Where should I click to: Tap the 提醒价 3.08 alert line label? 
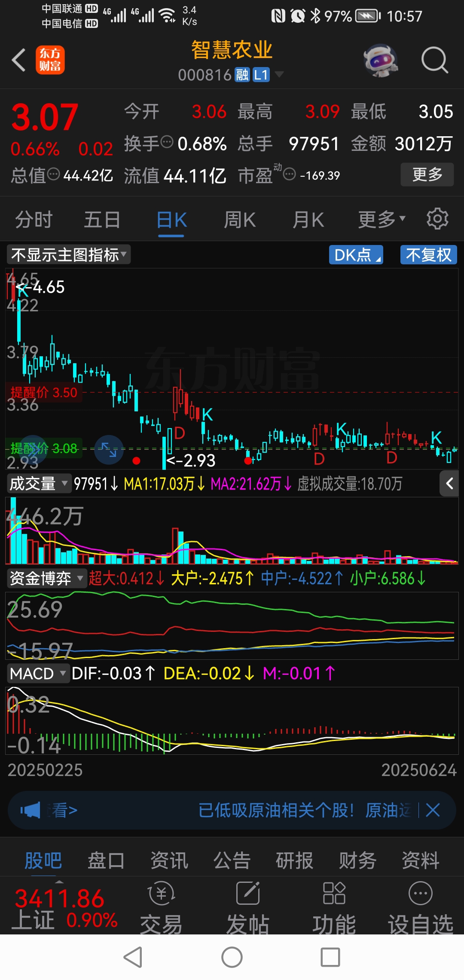(x=44, y=448)
